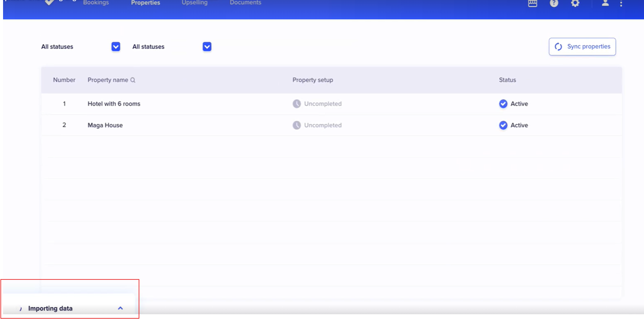
Task: Switch to the Bookings tab
Action: point(96,3)
